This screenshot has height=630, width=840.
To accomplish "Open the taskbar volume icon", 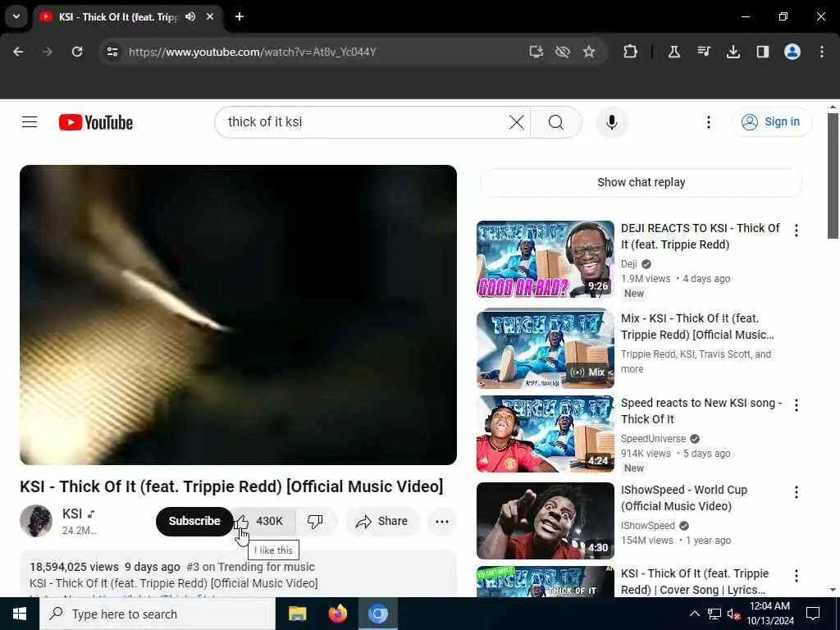I will point(733,614).
